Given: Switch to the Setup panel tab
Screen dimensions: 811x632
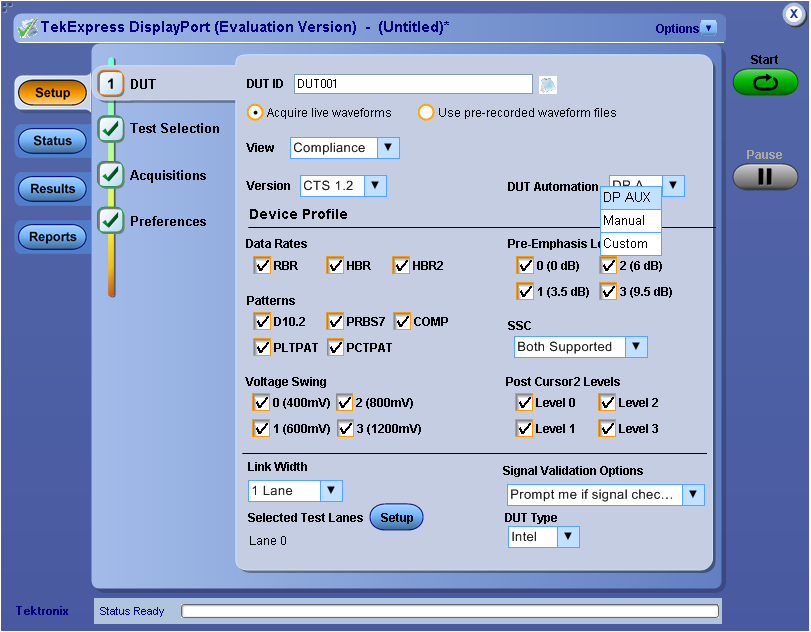Looking at the screenshot, I should click(x=52, y=93).
